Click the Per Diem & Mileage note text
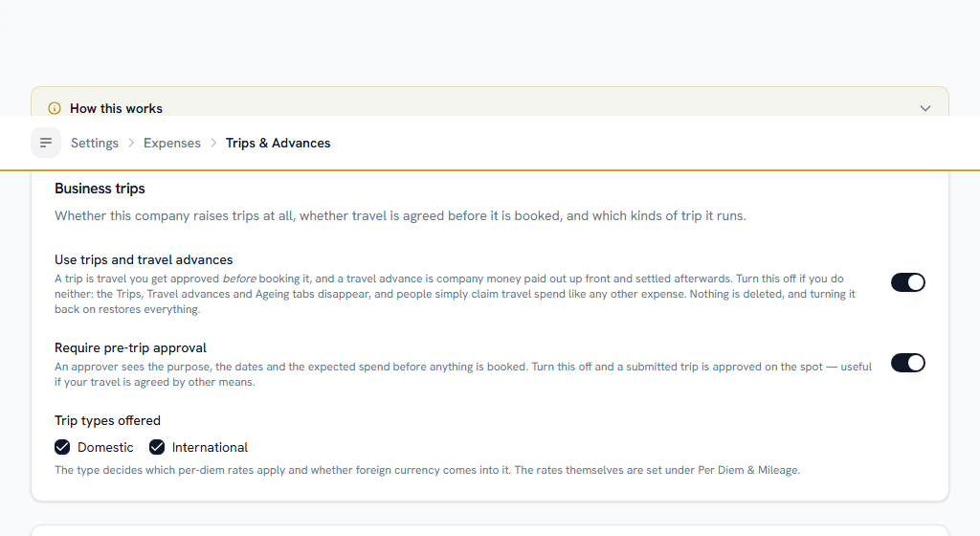980x536 pixels. (427, 470)
